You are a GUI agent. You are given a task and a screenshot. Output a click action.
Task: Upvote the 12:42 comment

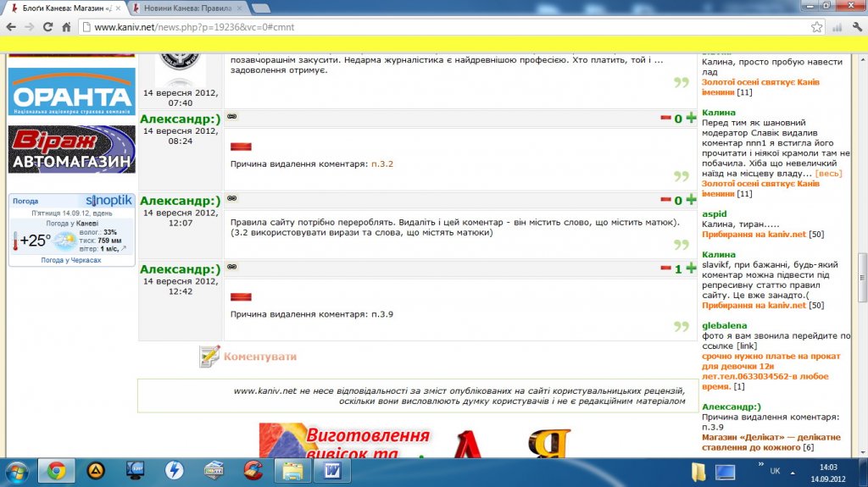[691, 268]
